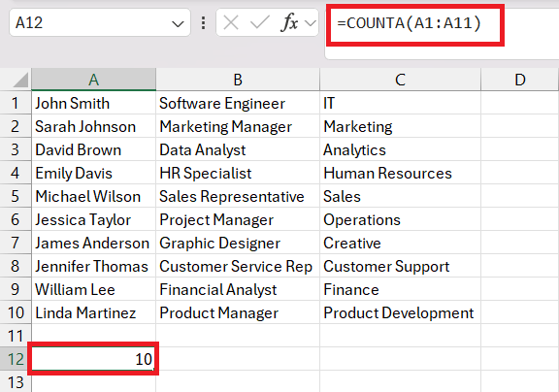Select the Product Manager cell
The height and width of the screenshot is (392, 559).
pyautogui.click(x=238, y=312)
